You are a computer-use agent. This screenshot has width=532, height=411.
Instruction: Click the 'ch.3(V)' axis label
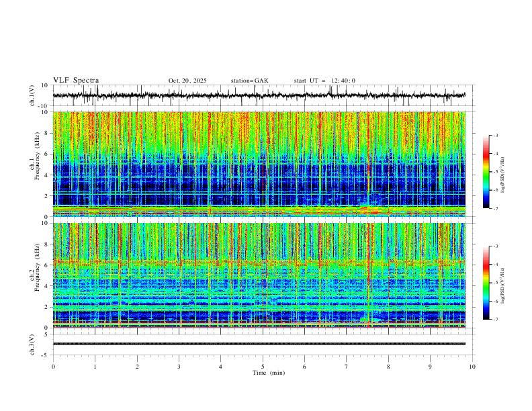(x=32, y=345)
